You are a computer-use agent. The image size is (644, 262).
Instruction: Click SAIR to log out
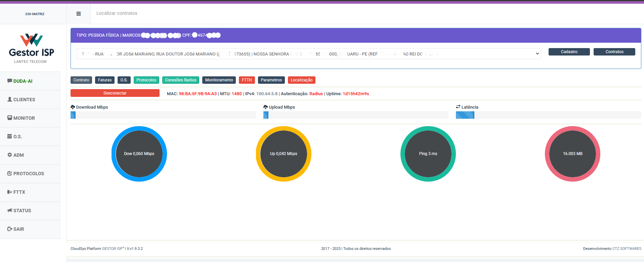(18, 229)
